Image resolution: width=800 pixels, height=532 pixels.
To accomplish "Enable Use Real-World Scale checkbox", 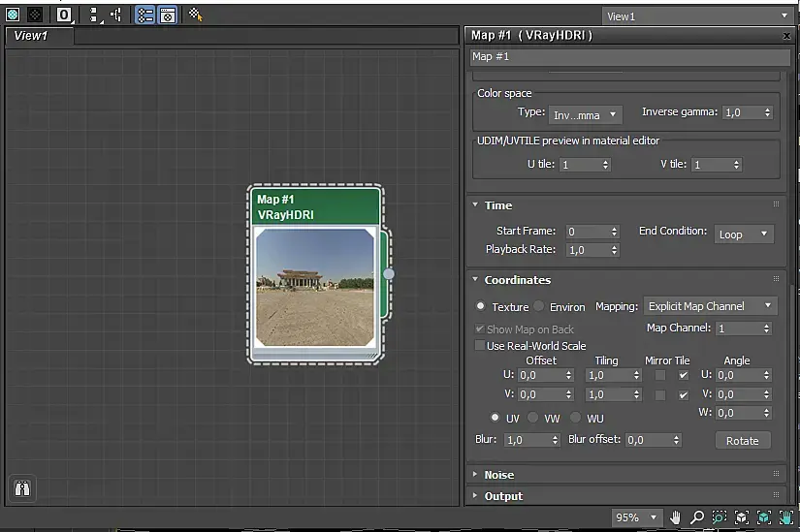I will pyautogui.click(x=480, y=346).
